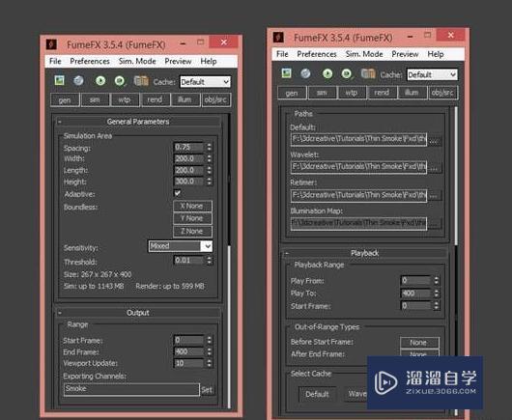
Task: Switch to obj/src tab in right window
Action: tap(442, 93)
